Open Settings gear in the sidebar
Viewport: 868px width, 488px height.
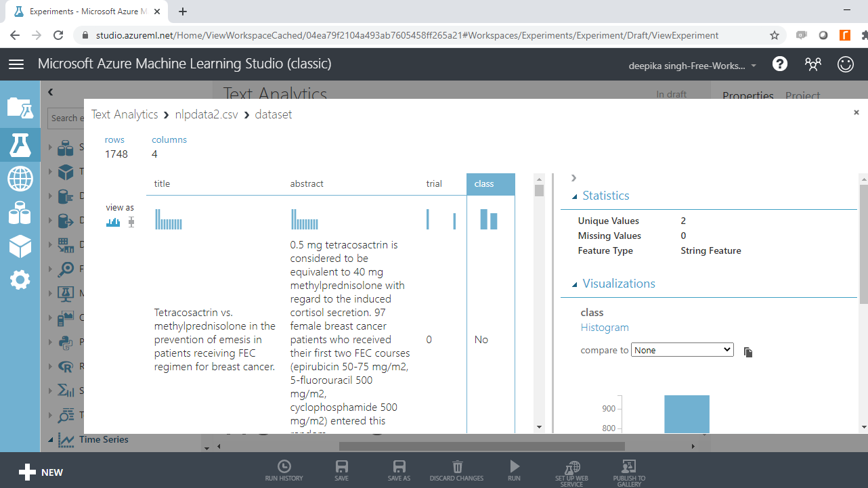20,280
